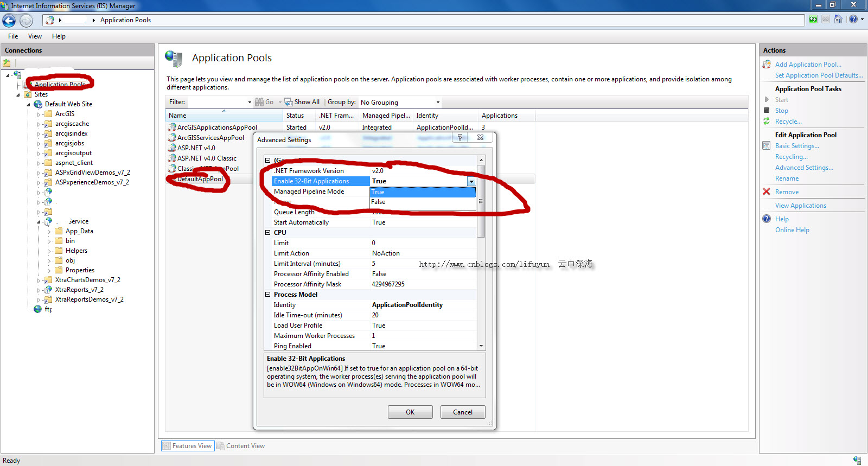
Task: Click the Content View tab icon
Action: (x=221, y=446)
